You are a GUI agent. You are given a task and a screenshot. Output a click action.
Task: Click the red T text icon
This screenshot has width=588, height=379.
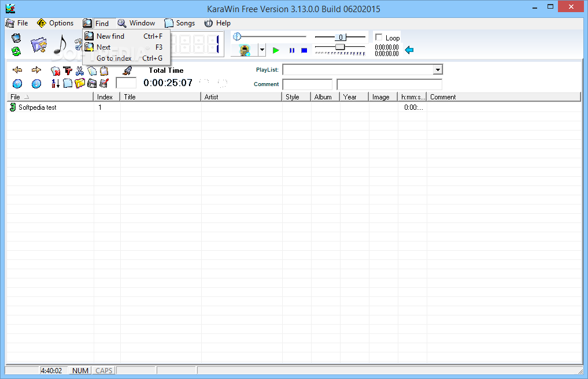tap(68, 70)
